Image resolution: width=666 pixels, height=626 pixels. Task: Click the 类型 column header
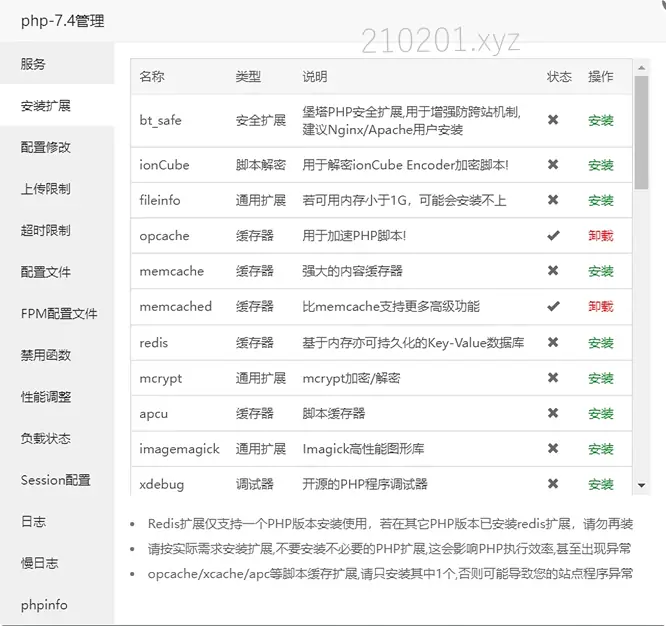[x=248, y=76]
